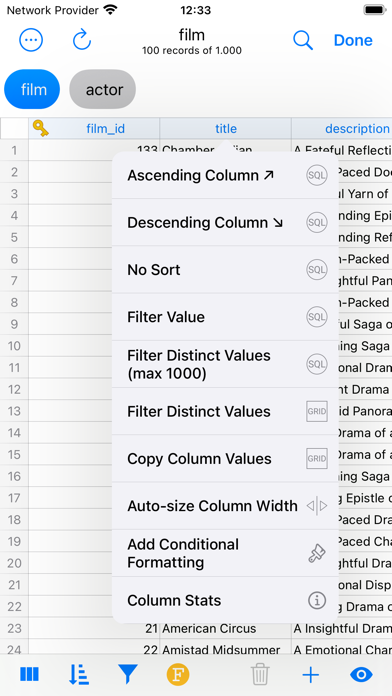Tap the Done button
Screen dimensions: 392x696
click(x=353, y=40)
